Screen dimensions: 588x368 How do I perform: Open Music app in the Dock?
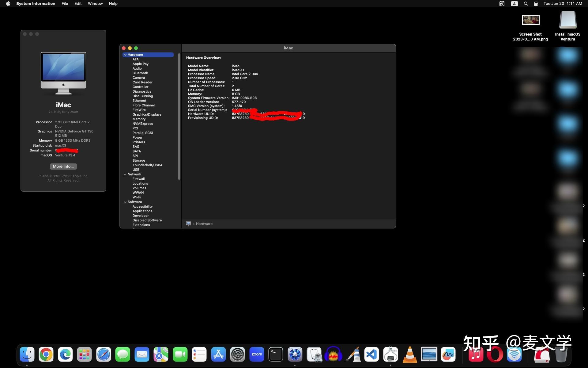click(x=476, y=355)
